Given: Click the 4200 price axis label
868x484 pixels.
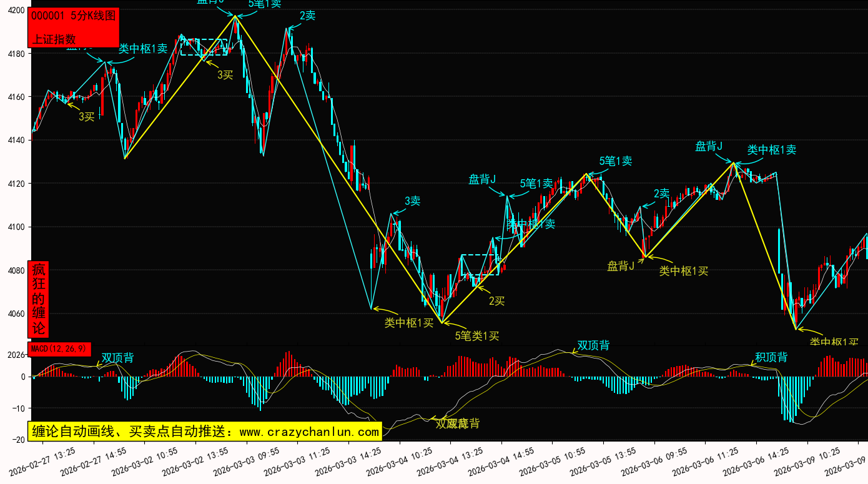Looking at the screenshot, I should click(x=16, y=11).
